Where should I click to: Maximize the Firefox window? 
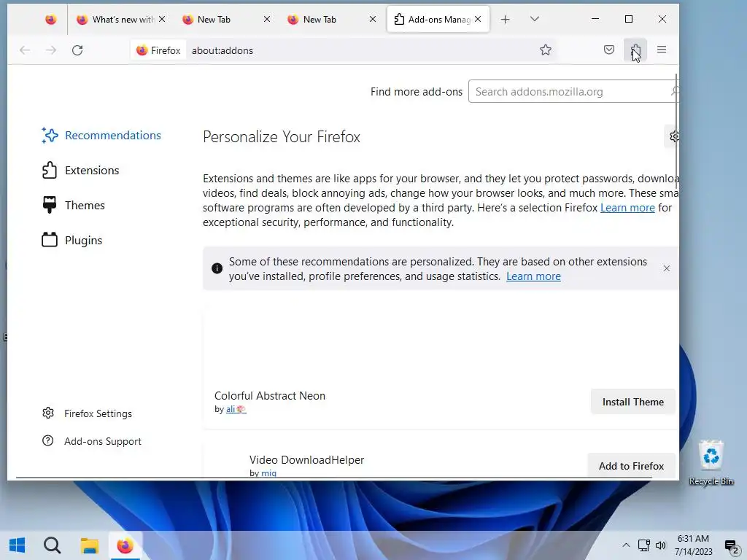[629, 19]
